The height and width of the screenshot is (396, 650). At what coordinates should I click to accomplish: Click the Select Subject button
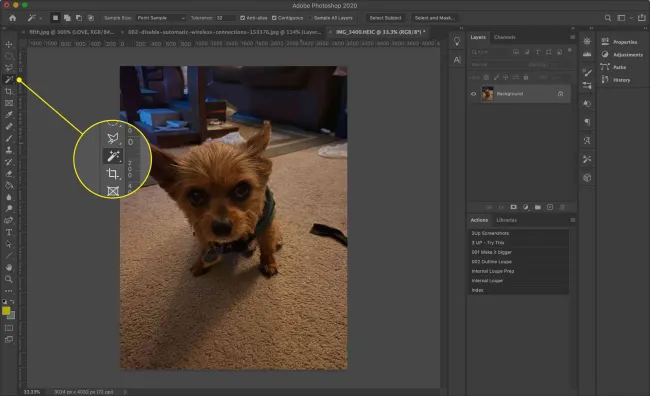pos(386,18)
